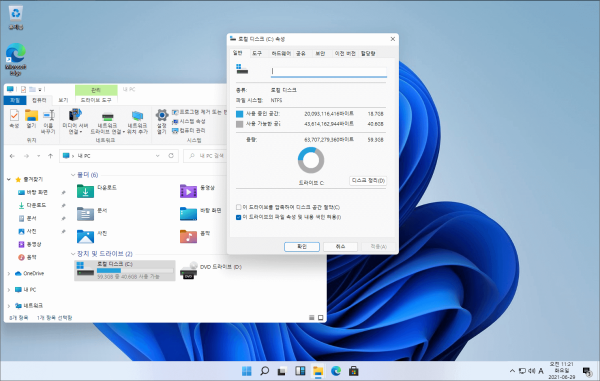This screenshot has width=600, height=381.
Task: Switch to large icons view toggle
Action: (x=321, y=318)
